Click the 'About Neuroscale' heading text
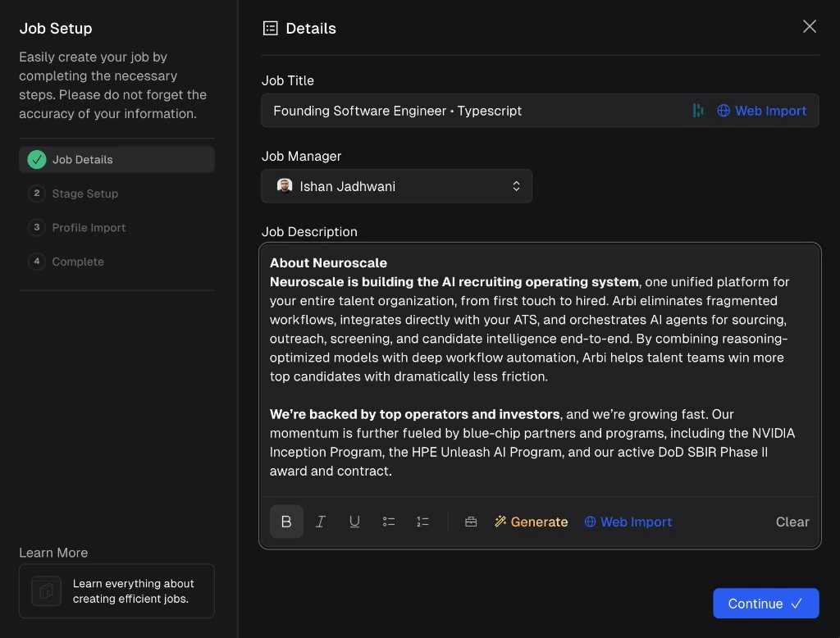The image size is (840, 638). click(328, 263)
